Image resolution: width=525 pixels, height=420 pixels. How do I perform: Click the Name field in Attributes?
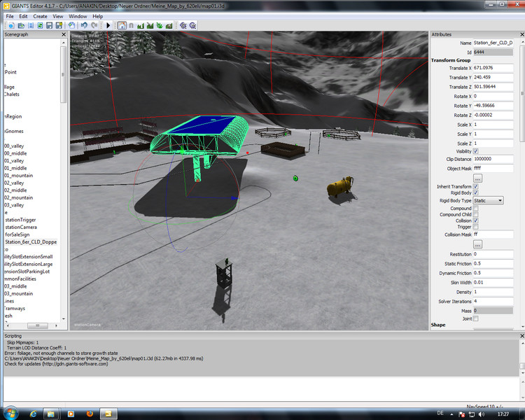(493, 43)
